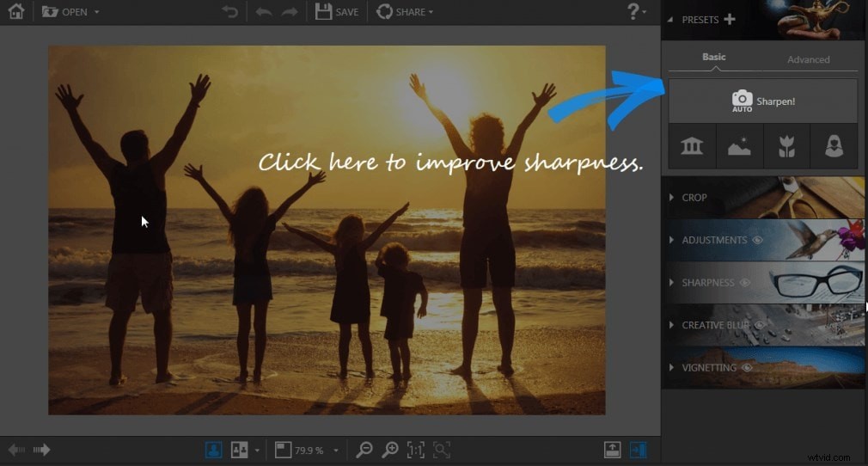Screen dimensions: 868x466
Task: Set zoom to actual size 1:1
Action: click(x=416, y=450)
